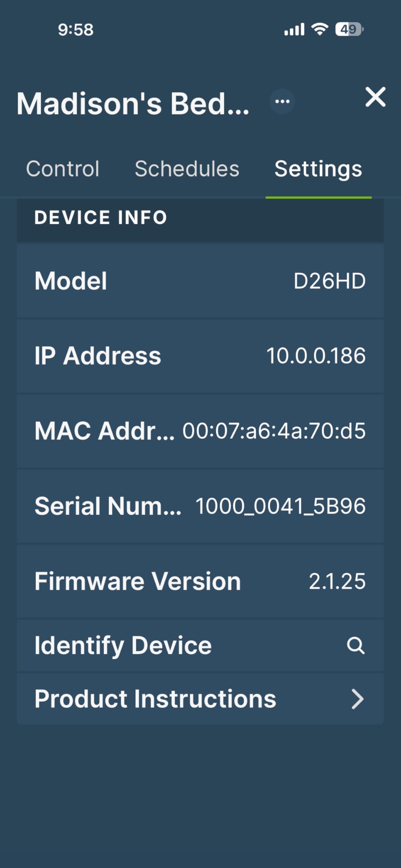Tap the cellular signal bars icon
The width and height of the screenshot is (401, 868).
pos(294,30)
